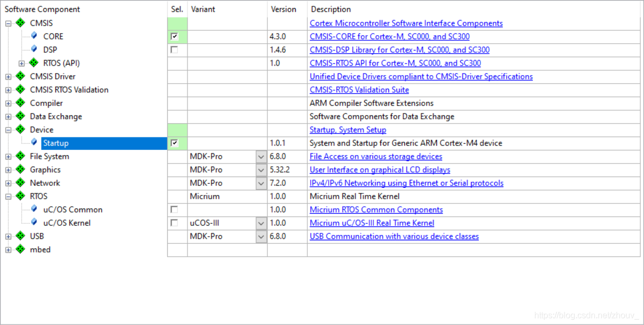Collapse the RTOS tree node
The width and height of the screenshot is (644, 325).
tap(9, 197)
